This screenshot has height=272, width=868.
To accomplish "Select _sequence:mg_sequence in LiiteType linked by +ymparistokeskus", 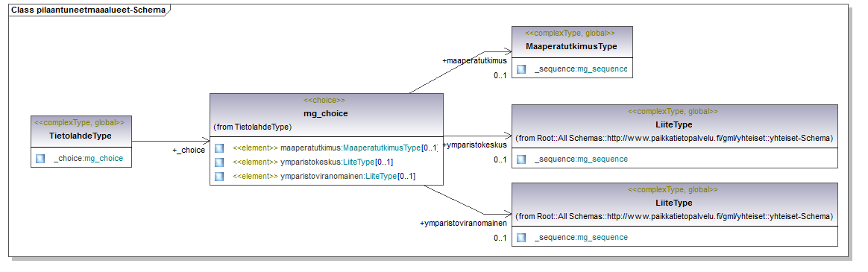I will point(581,159).
